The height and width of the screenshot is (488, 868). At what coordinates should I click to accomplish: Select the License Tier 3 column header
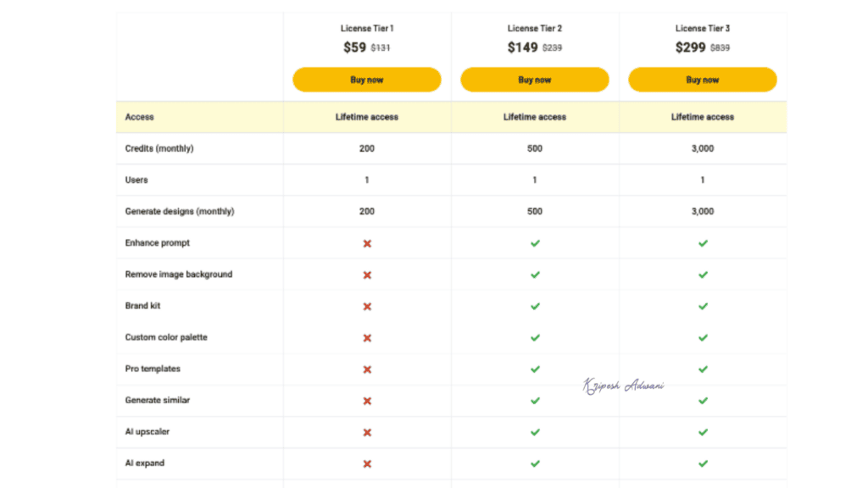click(x=702, y=28)
